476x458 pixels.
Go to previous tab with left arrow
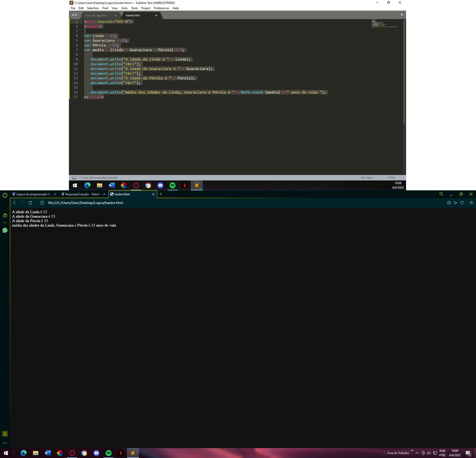click(73, 15)
